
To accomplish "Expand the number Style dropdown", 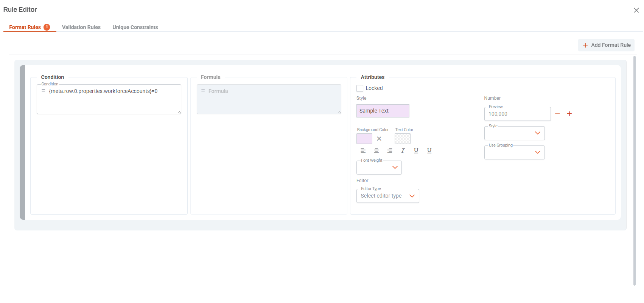I will click(515, 133).
